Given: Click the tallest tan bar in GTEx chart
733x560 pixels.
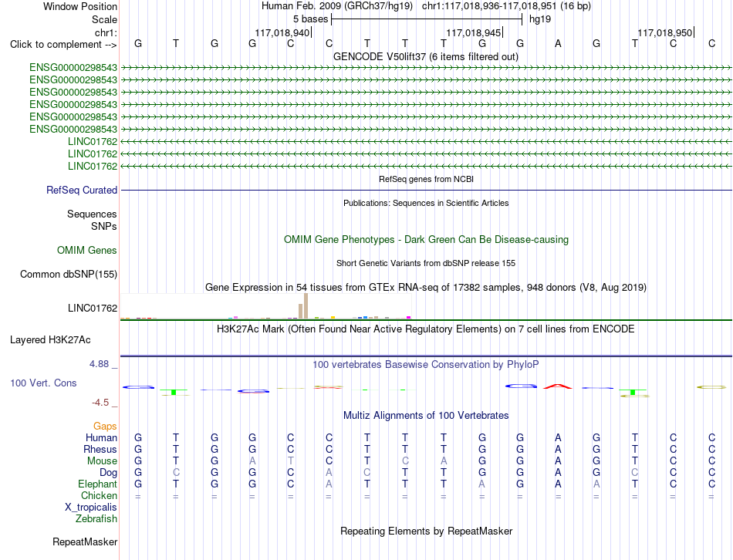Looking at the screenshot, I should click(x=306, y=306).
